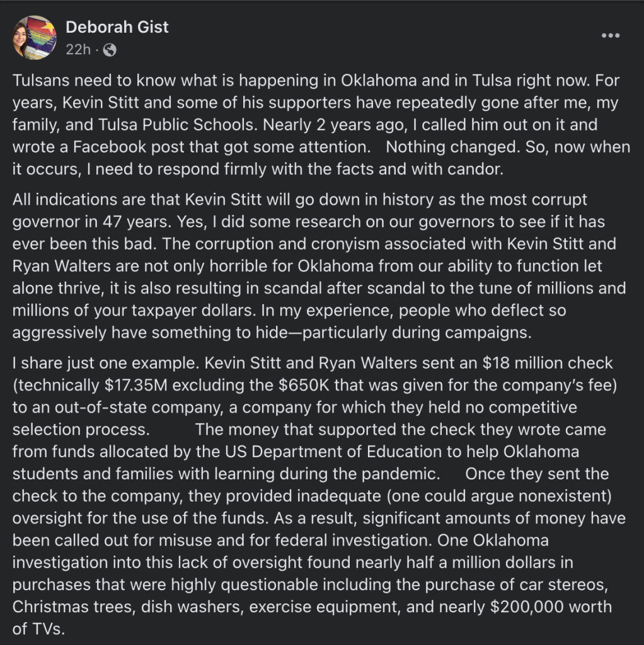The width and height of the screenshot is (644, 645).
Task: Open Deborah Gist's profile picture
Action: (35, 37)
